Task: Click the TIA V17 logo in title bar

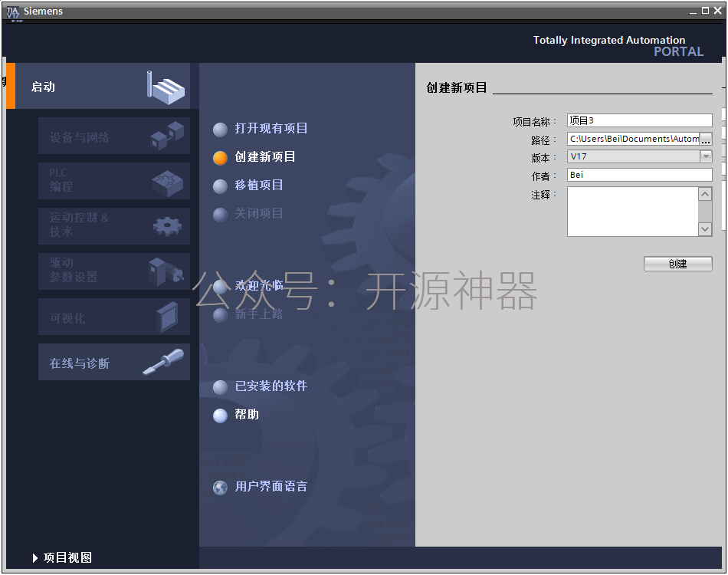Action: 13,12
